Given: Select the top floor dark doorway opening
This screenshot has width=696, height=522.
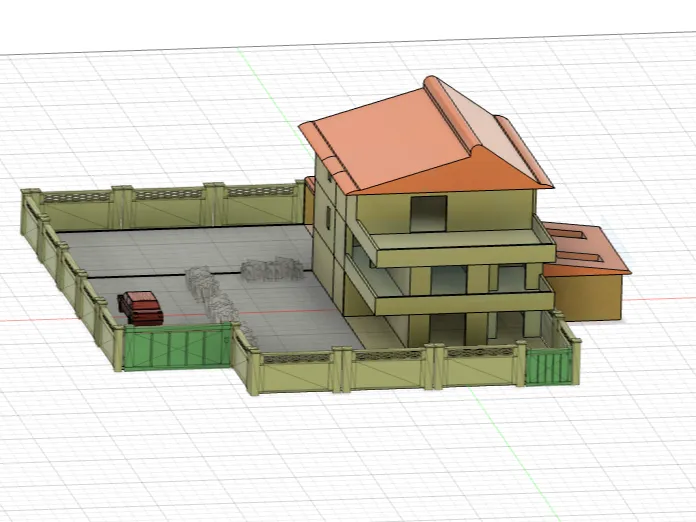Looking at the screenshot, I should [428, 214].
